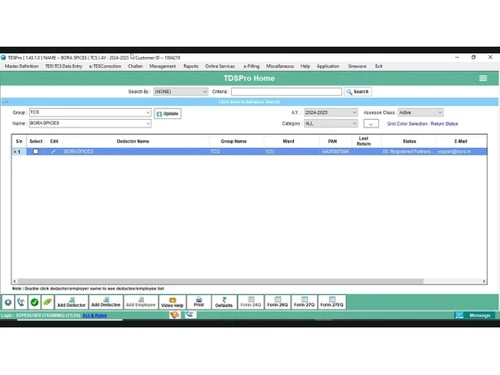Click the Group Name column header
500x375 pixels.
[x=233, y=141]
